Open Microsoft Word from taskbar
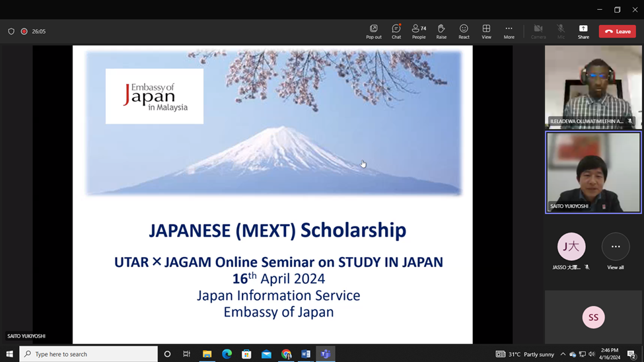Screen dimensions: 644x362 (306, 354)
